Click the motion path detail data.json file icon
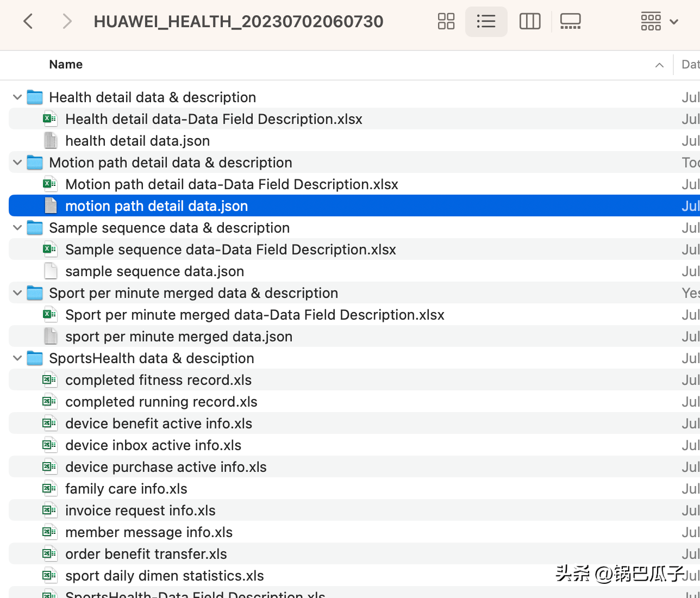The height and width of the screenshot is (598, 700). [51, 206]
